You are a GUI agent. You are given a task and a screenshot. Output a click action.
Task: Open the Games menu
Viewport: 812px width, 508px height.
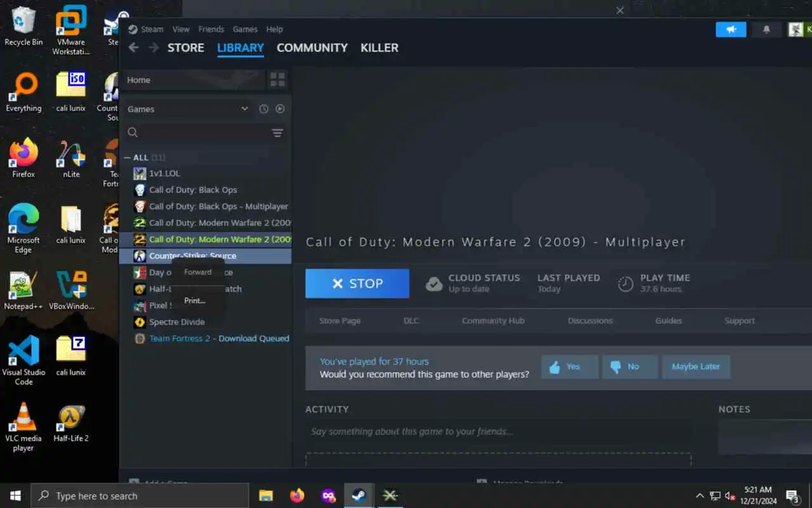coord(245,29)
